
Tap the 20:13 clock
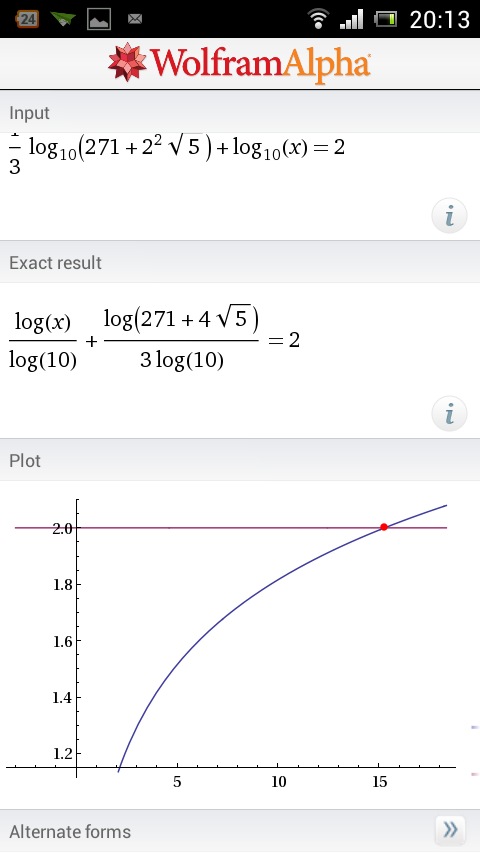pos(440,20)
